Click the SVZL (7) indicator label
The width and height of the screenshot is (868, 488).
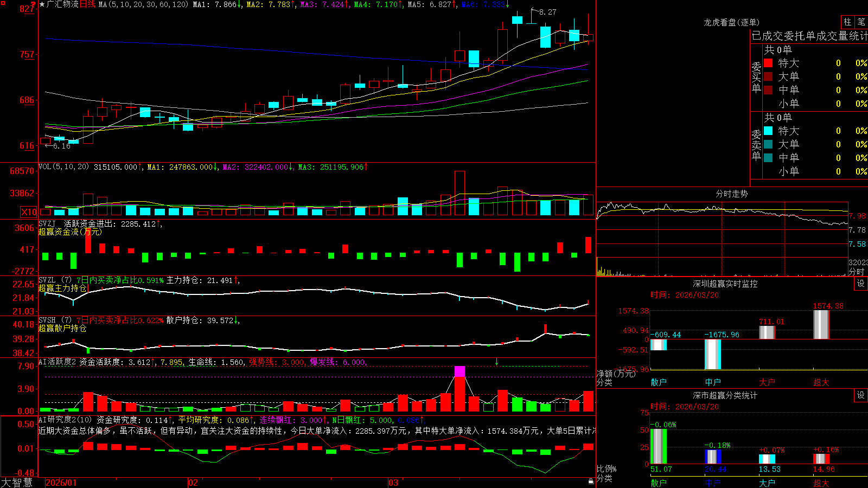[x=55, y=280]
